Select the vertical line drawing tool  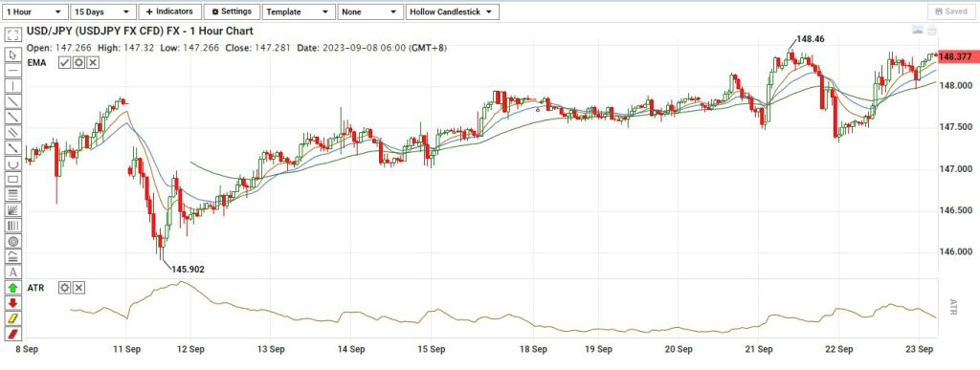point(13,86)
